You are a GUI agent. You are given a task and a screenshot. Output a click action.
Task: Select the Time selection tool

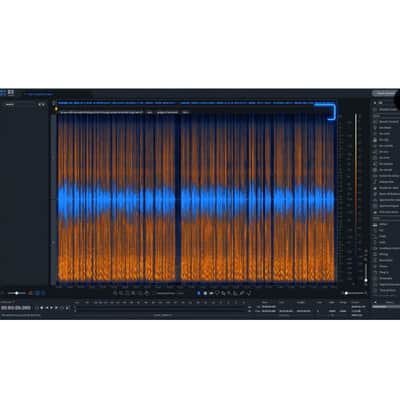pyautogui.click(x=199, y=293)
